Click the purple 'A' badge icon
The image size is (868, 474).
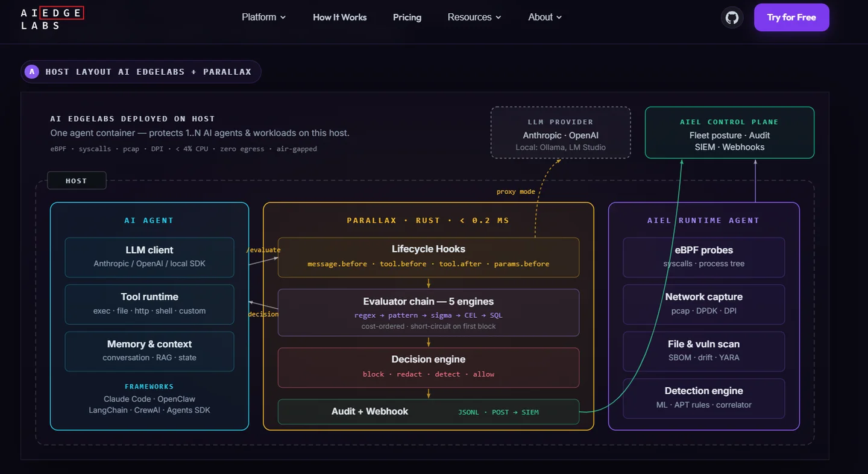pos(32,72)
